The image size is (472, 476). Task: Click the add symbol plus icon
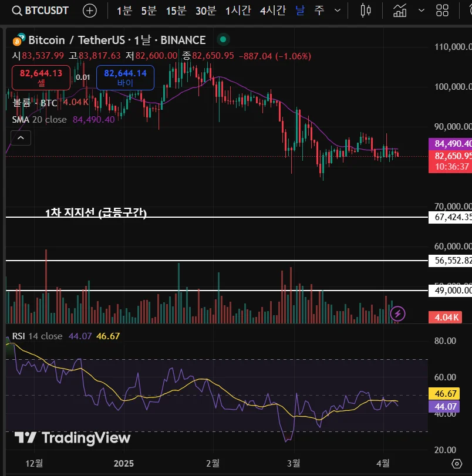point(90,11)
